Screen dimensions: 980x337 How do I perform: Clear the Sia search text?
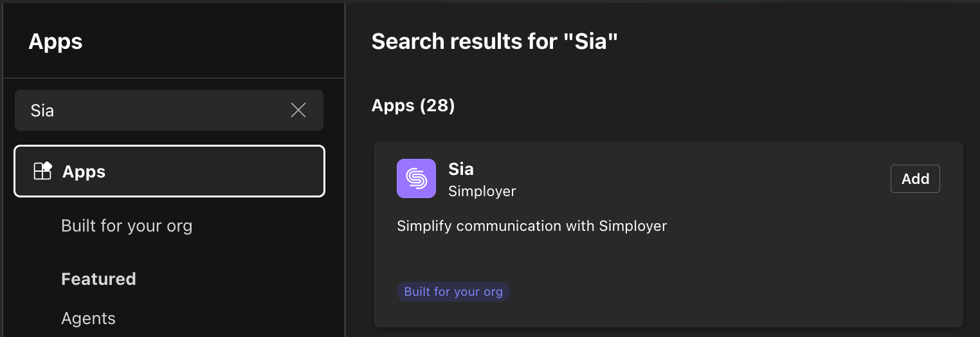click(x=298, y=111)
